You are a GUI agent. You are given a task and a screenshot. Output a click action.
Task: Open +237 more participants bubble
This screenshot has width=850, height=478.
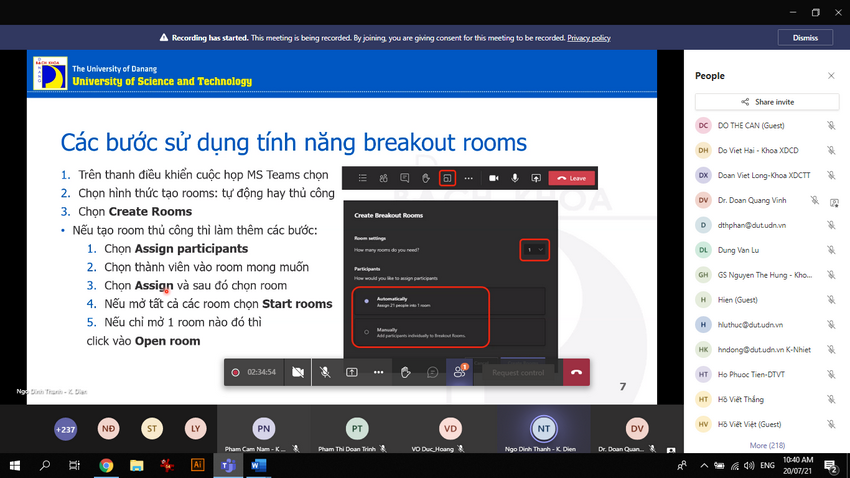click(66, 429)
